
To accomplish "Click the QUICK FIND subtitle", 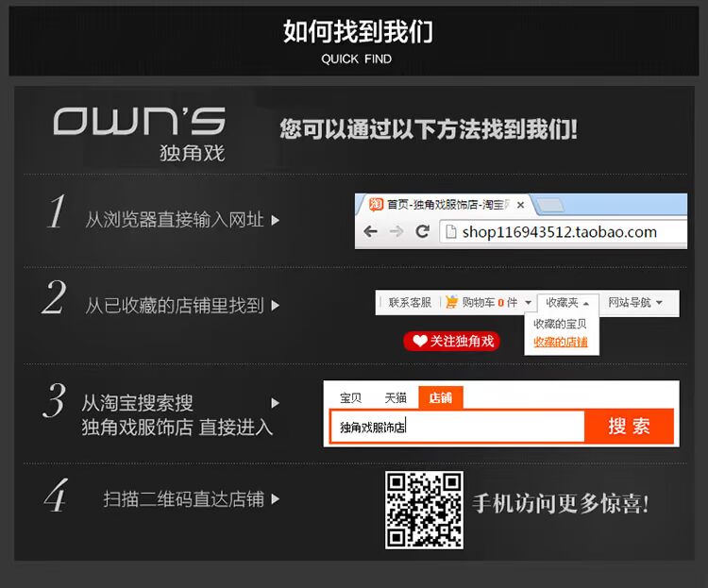I will point(356,59).
